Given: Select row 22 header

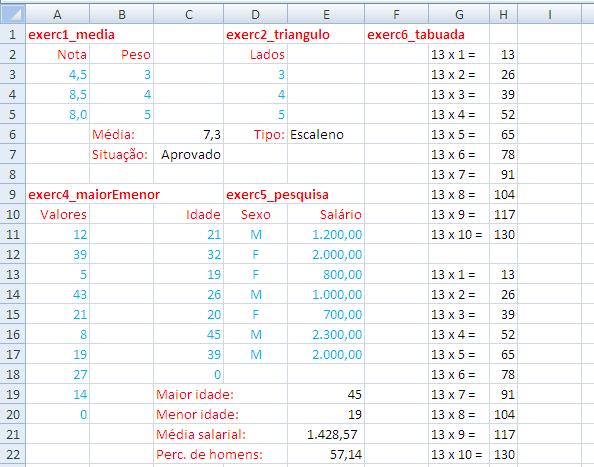Looking at the screenshot, I should click(x=13, y=454).
